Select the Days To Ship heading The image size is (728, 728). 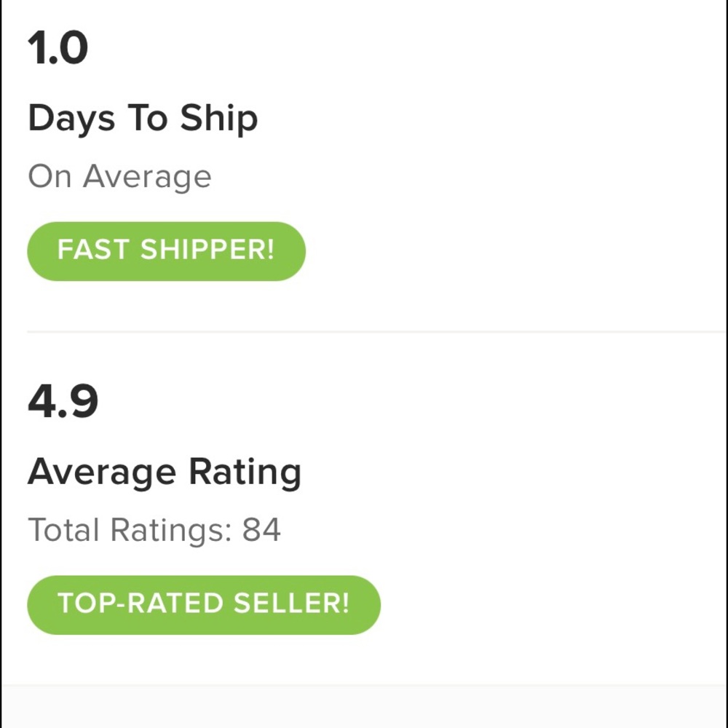click(143, 119)
